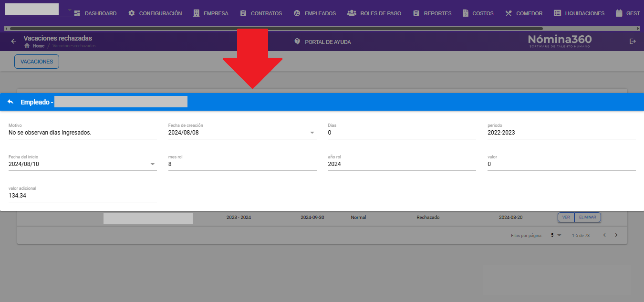Click the costos invoice icon

[465, 13]
